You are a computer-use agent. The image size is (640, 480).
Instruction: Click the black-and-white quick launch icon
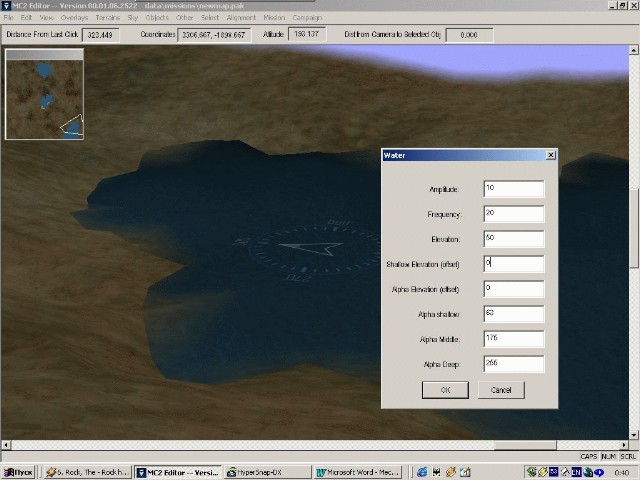[x=436, y=472]
